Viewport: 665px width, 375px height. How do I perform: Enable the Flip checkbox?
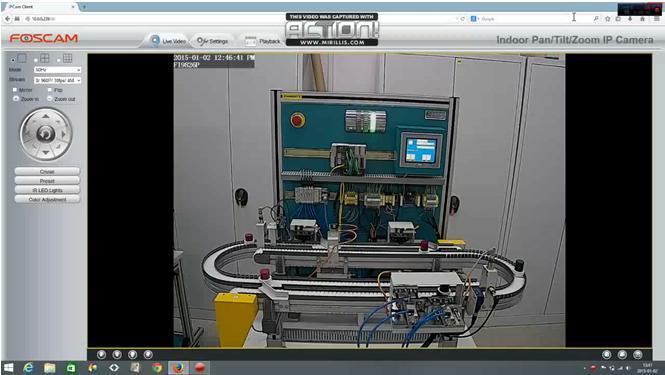coord(50,90)
